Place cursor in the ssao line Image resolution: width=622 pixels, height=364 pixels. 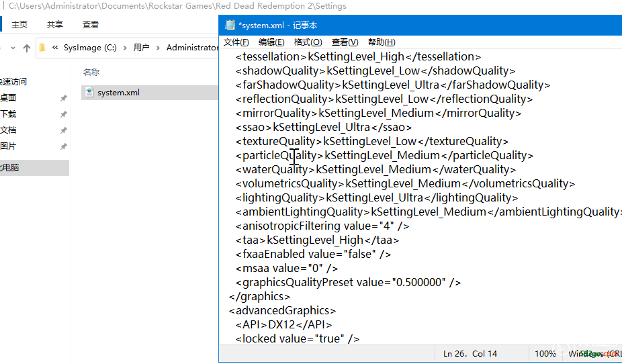point(324,128)
